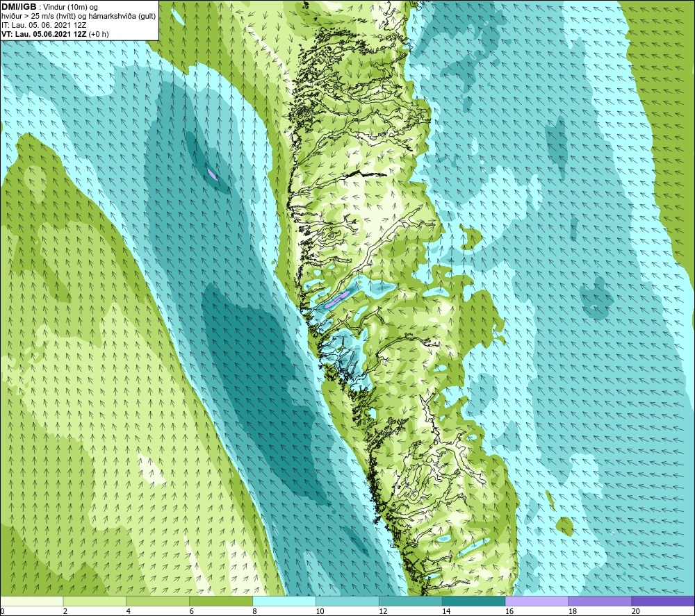Click the legend scale label "14"

pos(446,611)
